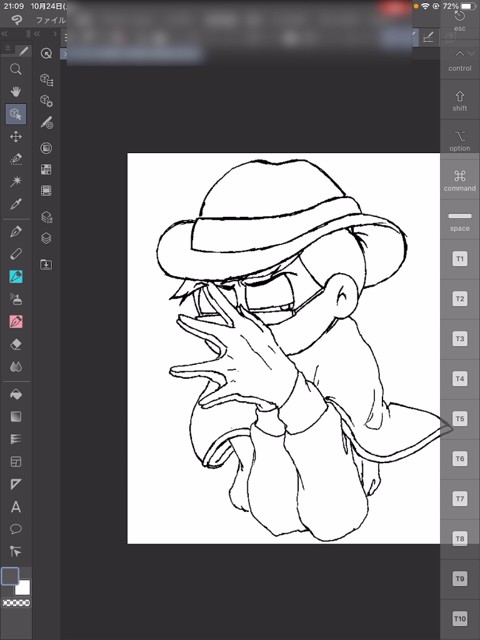Select the speed-lines Figure tool

point(16,439)
